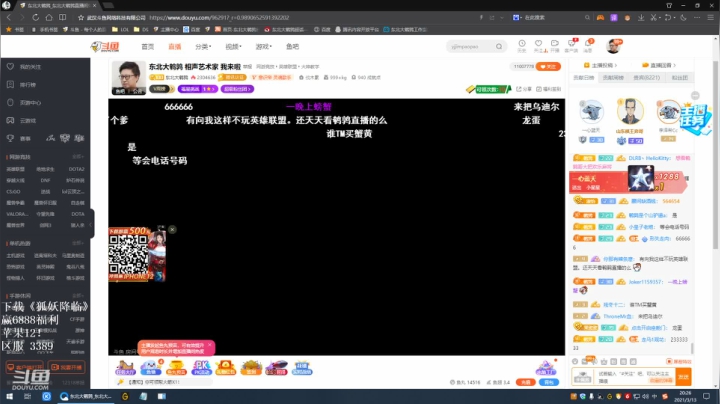720x404 pixels.
Task: Click the first gift bar icon with horse
Action: click(125, 367)
